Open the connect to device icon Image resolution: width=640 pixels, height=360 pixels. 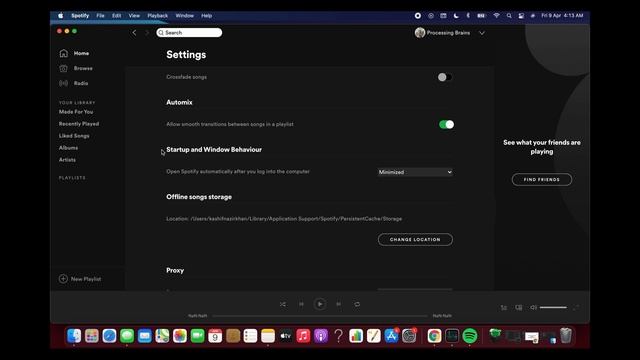518,307
